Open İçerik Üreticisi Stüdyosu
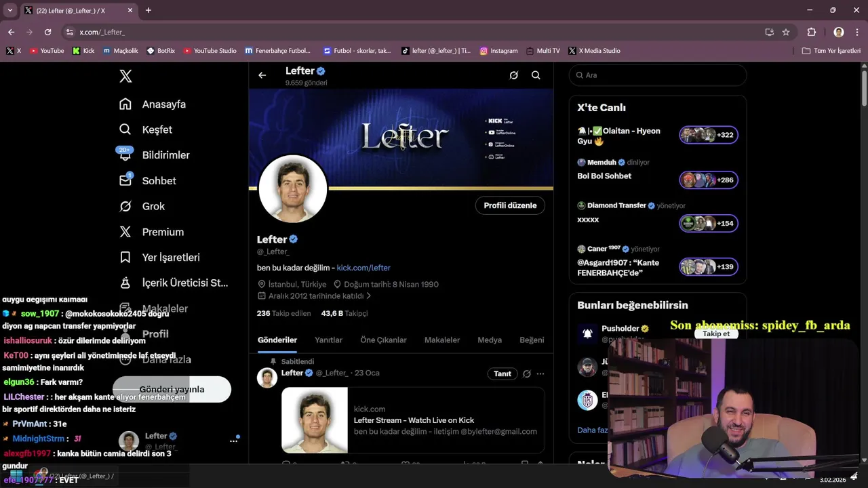This screenshot has width=868, height=488. tap(174, 283)
